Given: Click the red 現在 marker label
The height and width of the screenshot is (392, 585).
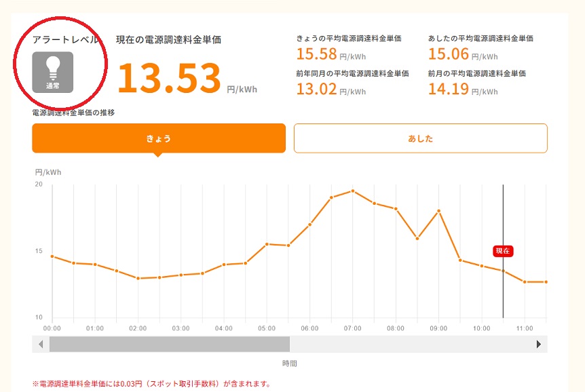Looking at the screenshot, I should [503, 251].
